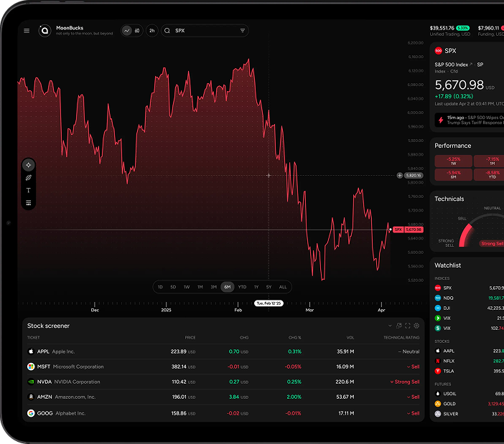Switch to the 1M time range
The height and width of the screenshot is (444, 504).
[x=200, y=287]
